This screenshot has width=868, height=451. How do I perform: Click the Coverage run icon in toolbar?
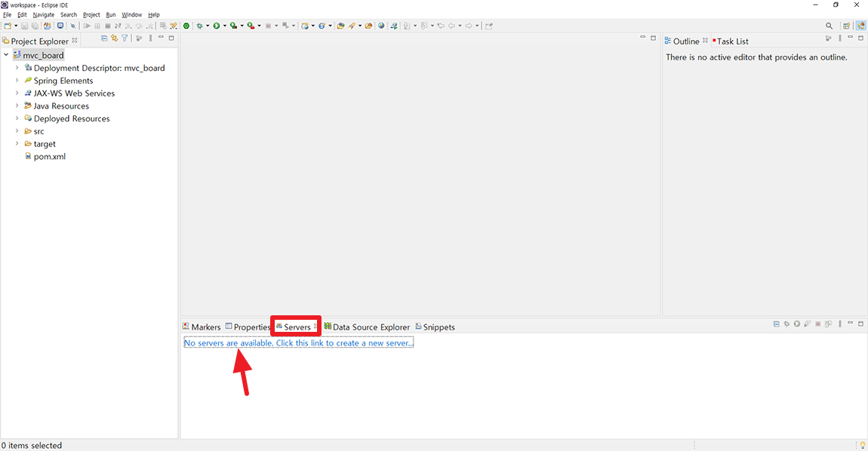pos(233,26)
